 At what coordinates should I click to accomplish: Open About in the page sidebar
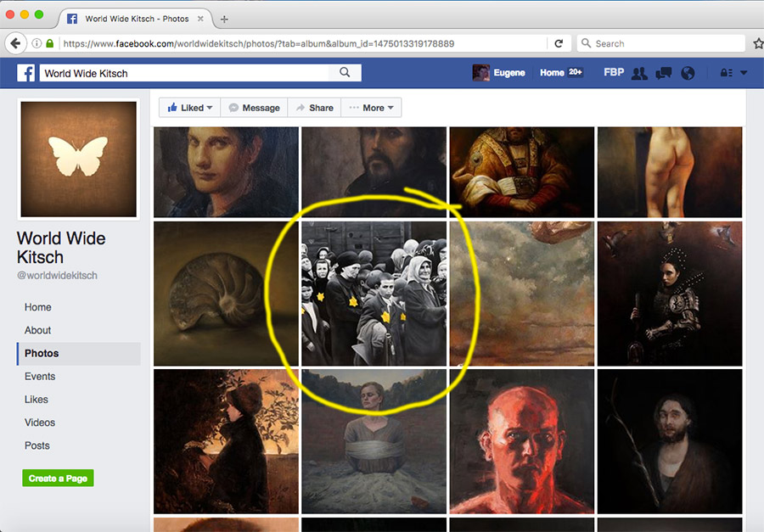pyautogui.click(x=37, y=330)
